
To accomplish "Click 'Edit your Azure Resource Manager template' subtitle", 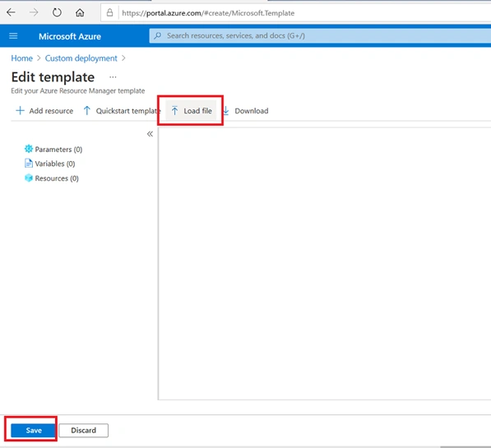I will point(78,90).
